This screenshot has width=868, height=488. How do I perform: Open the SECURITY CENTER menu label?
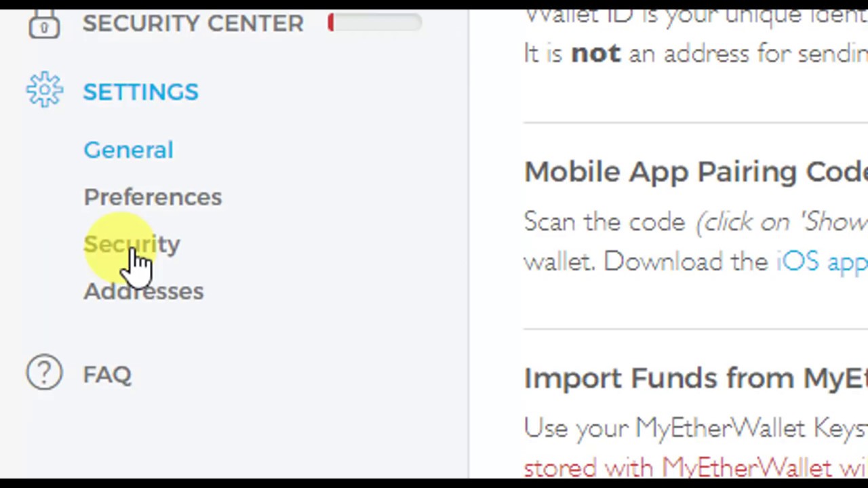coord(193,24)
